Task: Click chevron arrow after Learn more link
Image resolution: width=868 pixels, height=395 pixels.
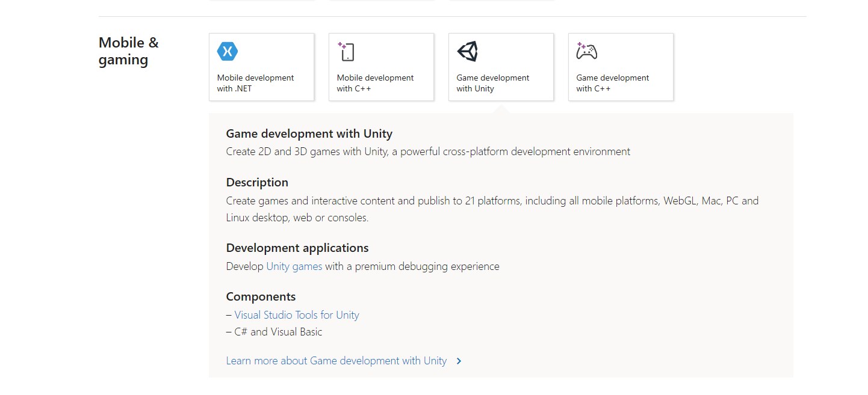Action: [459, 361]
